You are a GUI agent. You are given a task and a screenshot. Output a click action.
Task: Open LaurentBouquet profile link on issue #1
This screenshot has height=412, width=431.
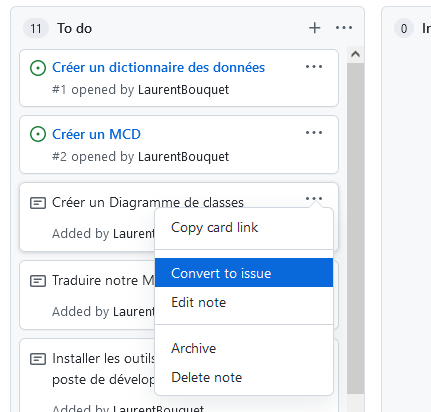(183, 90)
